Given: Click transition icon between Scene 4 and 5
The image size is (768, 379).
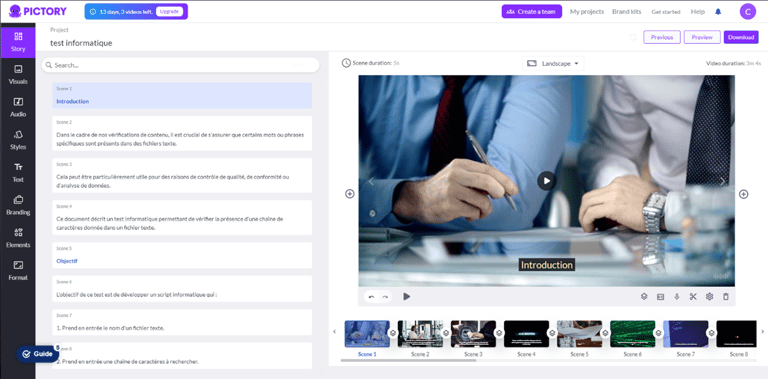Looking at the screenshot, I should (552, 333).
